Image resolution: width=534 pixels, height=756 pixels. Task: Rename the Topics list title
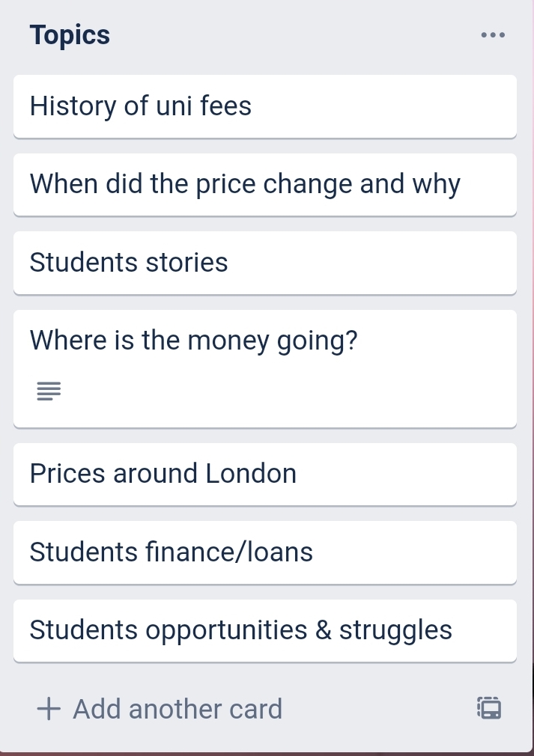(x=70, y=35)
